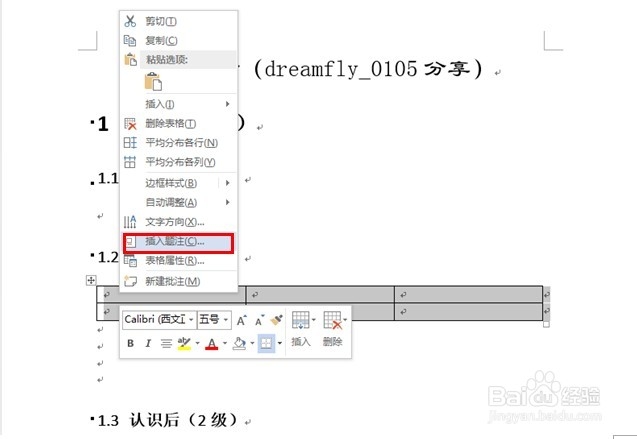Click heading 1.3 认识后 (2级)
This screenshot has height=439, width=637.
pyautogui.click(x=167, y=420)
